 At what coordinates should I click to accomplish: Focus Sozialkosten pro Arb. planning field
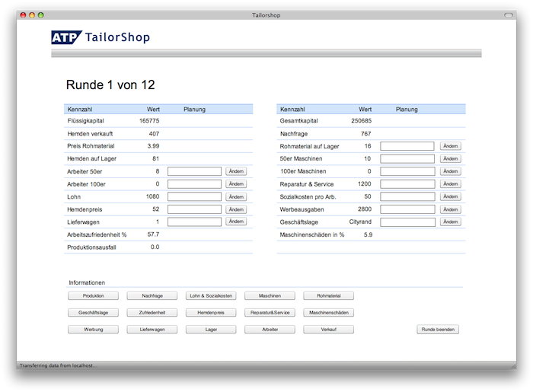tap(407, 196)
